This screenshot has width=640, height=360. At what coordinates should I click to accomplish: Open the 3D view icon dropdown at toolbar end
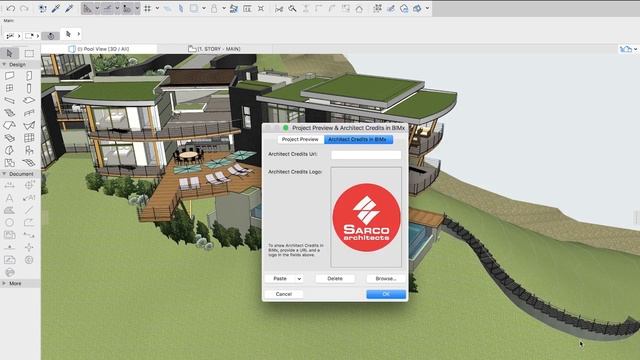(x=427, y=8)
